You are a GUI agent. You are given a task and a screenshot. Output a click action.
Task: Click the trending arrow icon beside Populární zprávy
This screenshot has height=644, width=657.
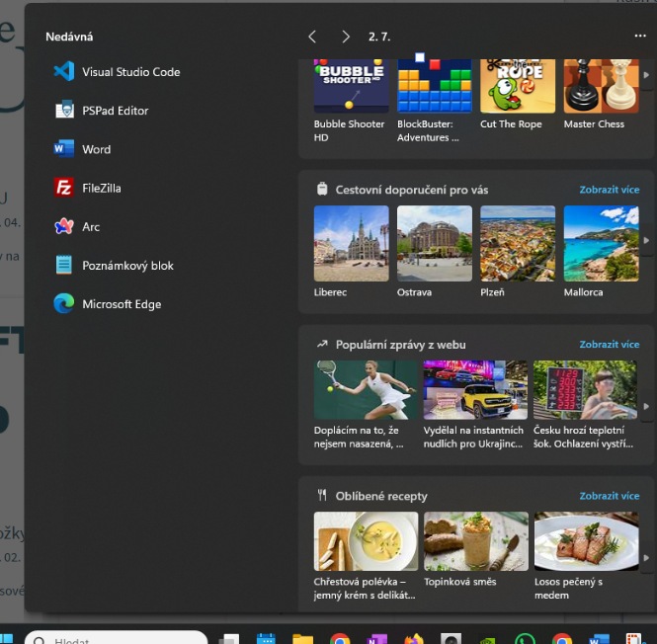[322, 344]
